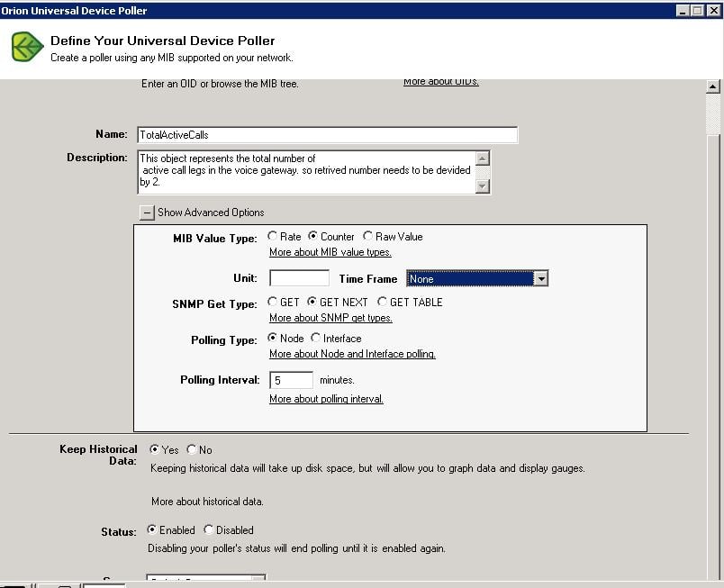Screen dimensions: 724x588
Task: Click the 'Define Your Universal Device Poller' heading
Action: [x=162, y=41]
